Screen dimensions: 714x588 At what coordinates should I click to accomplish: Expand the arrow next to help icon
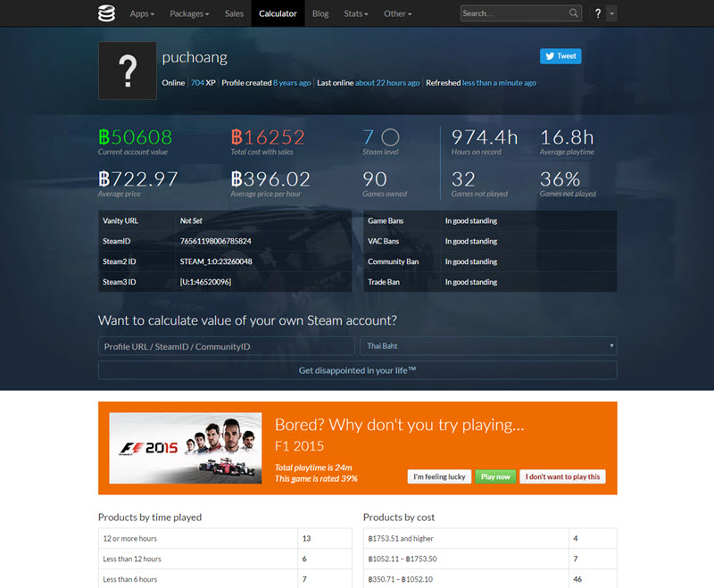tap(611, 13)
